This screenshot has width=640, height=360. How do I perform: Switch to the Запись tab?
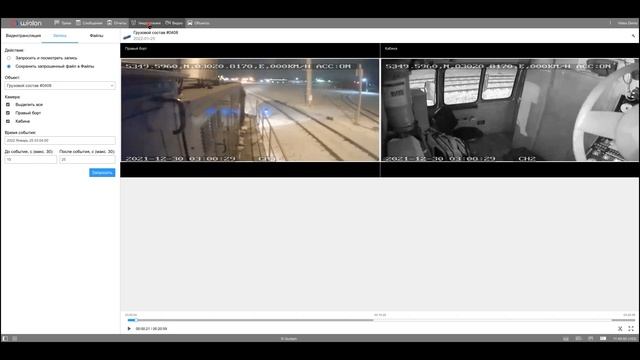60,36
